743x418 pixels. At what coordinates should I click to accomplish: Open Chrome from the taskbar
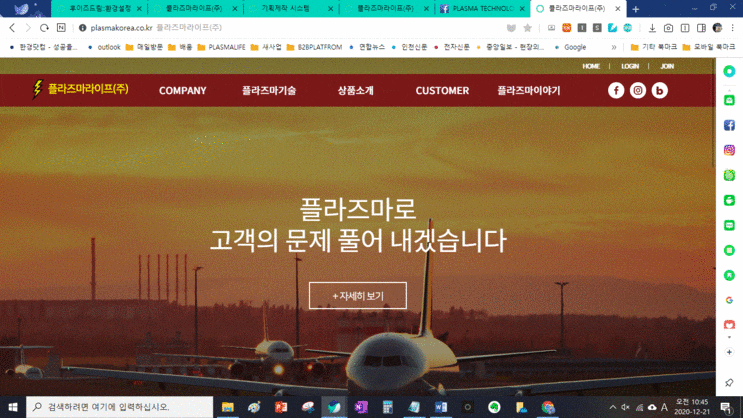click(x=548, y=407)
